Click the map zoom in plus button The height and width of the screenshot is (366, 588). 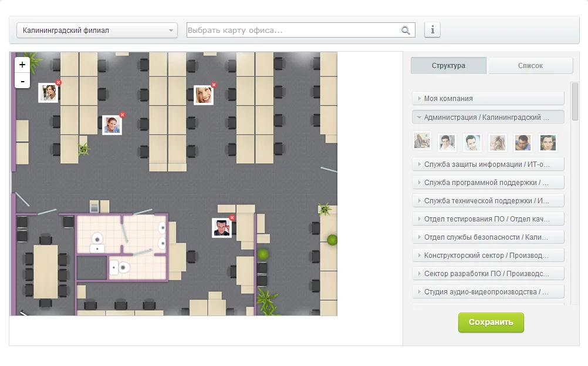click(x=22, y=65)
